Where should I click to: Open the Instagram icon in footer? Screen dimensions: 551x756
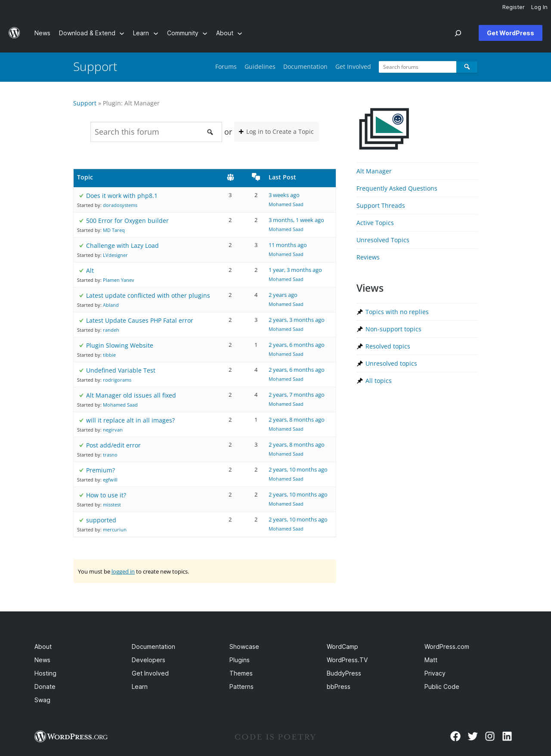(490, 736)
